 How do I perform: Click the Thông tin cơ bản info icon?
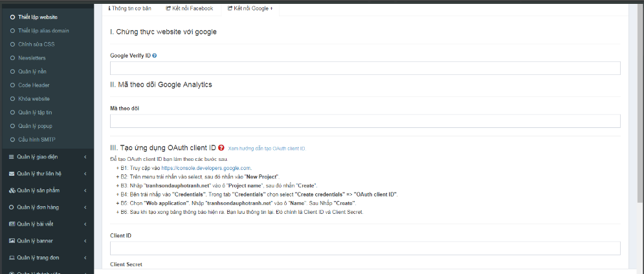(109, 8)
